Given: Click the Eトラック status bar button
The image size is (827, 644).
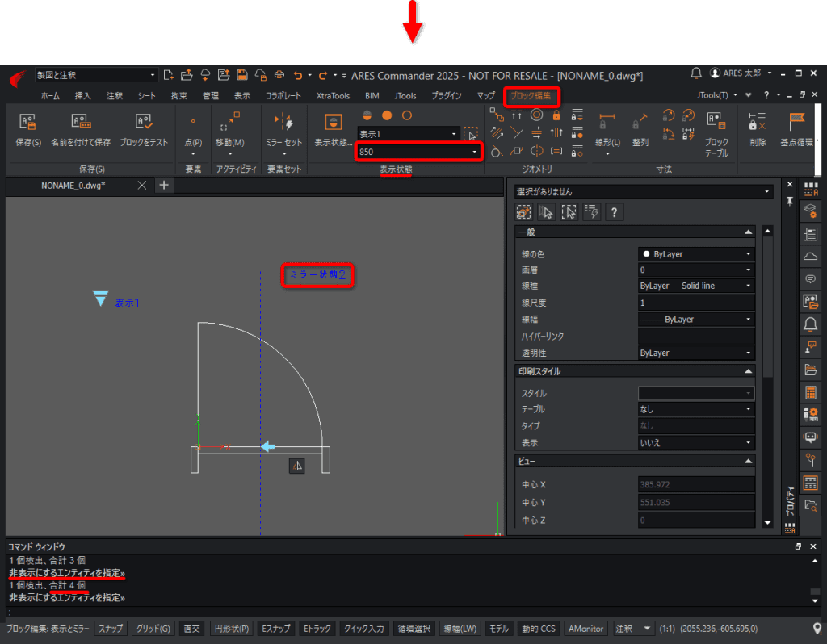Looking at the screenshot, I should coord(317,629).
